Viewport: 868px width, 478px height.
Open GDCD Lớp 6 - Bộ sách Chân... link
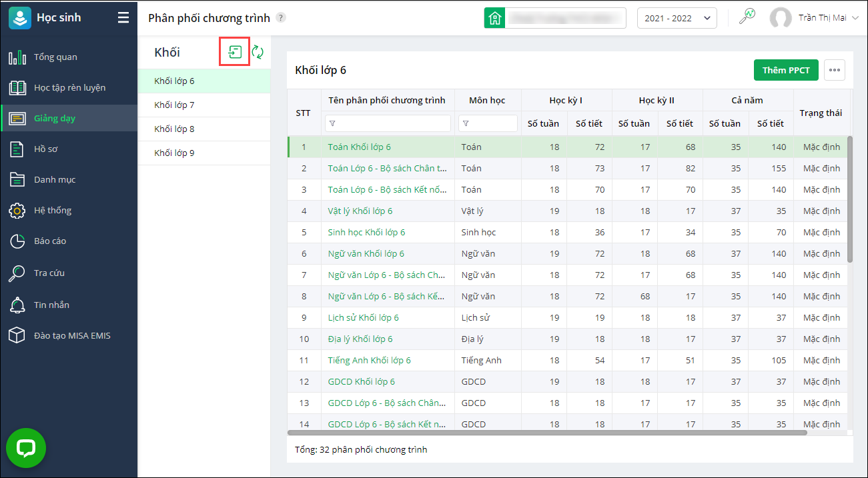[x=387, y=403]
